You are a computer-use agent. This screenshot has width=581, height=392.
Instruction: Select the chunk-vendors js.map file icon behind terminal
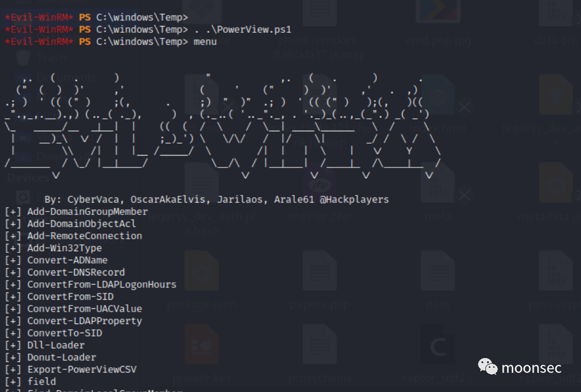tap(320, 12)
